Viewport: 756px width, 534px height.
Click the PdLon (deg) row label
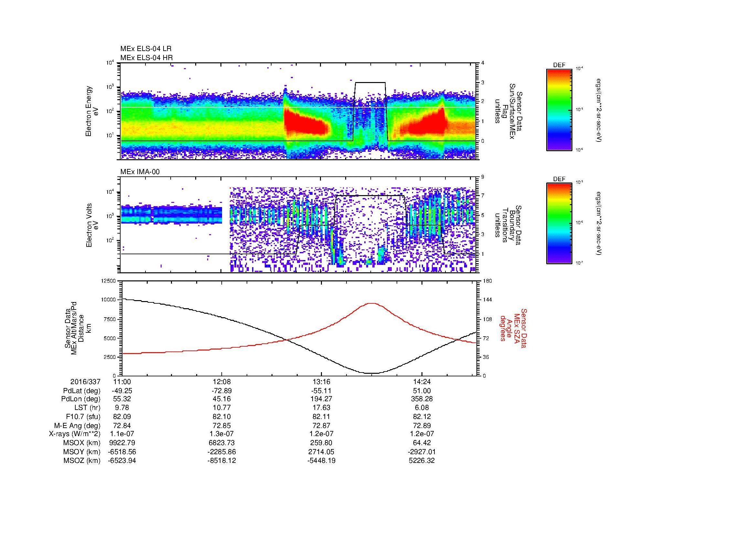point(81,399)
